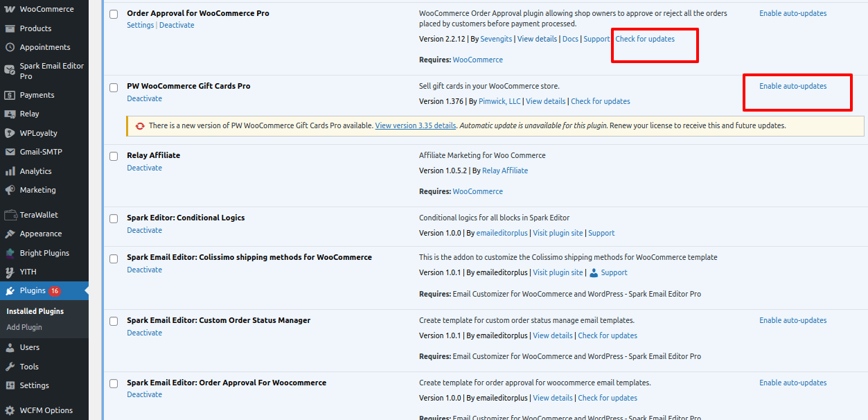The image size is (868, 420).
Task: Open View version 3.35 details link
Action: tap(415, 125)
